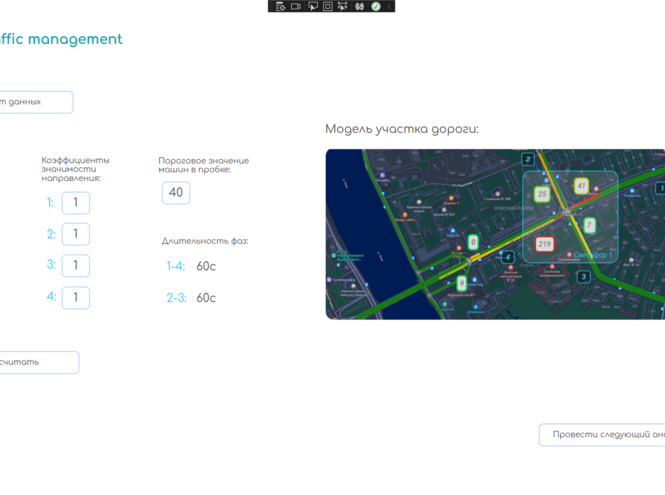Focus the coefficient input for direction 3
The image size is (665, 495).
(x=76, y=266)
